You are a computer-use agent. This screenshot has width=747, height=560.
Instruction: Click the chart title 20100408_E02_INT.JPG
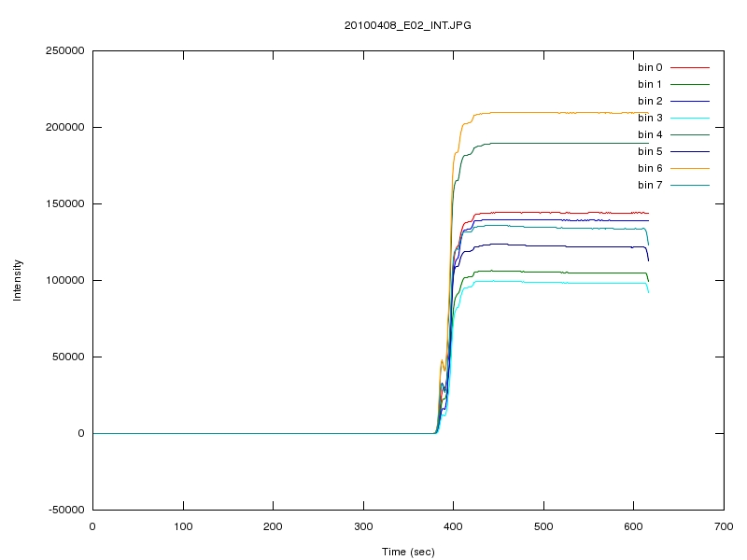pyautogui.click(x=408, y=25)
